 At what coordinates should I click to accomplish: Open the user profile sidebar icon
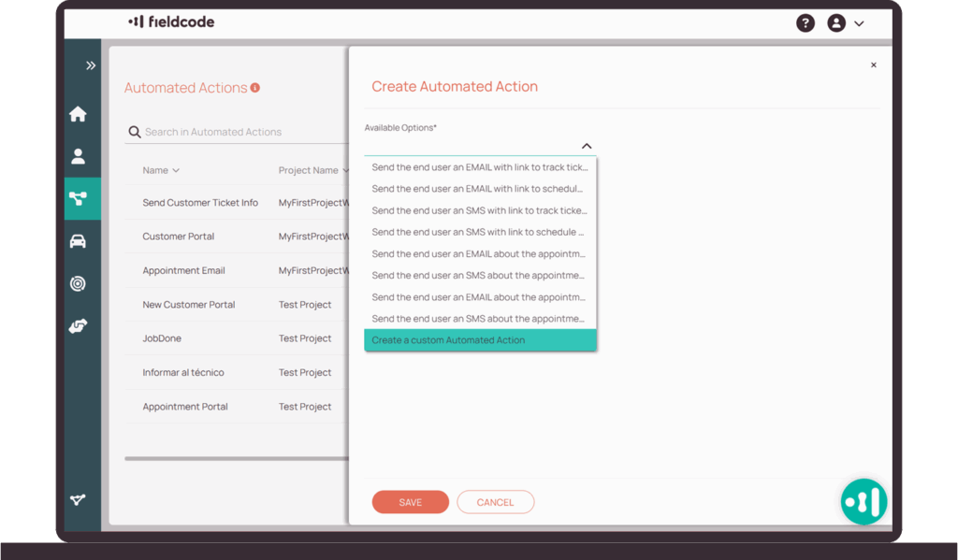(x=78, y=156)
